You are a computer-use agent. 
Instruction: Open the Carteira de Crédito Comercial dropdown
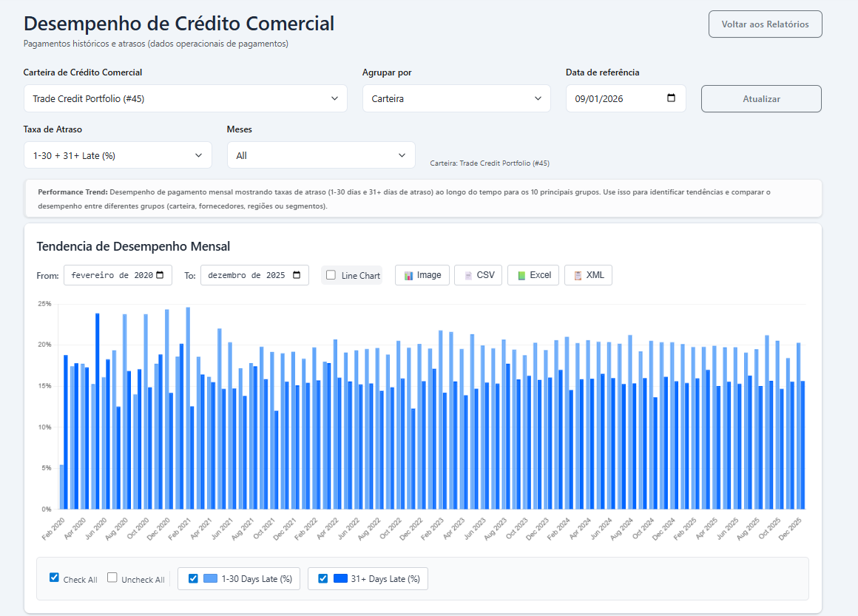tap(186, 98)
